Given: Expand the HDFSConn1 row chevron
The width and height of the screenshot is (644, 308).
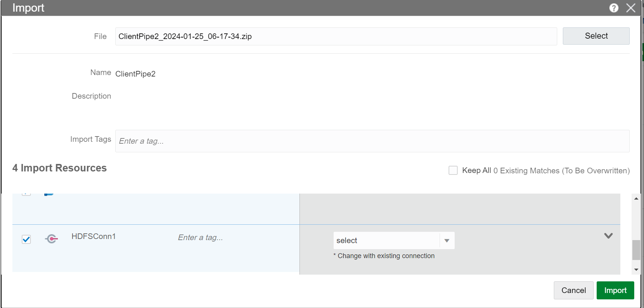Looking at the screenshot, I should click(x=608, y=236).
